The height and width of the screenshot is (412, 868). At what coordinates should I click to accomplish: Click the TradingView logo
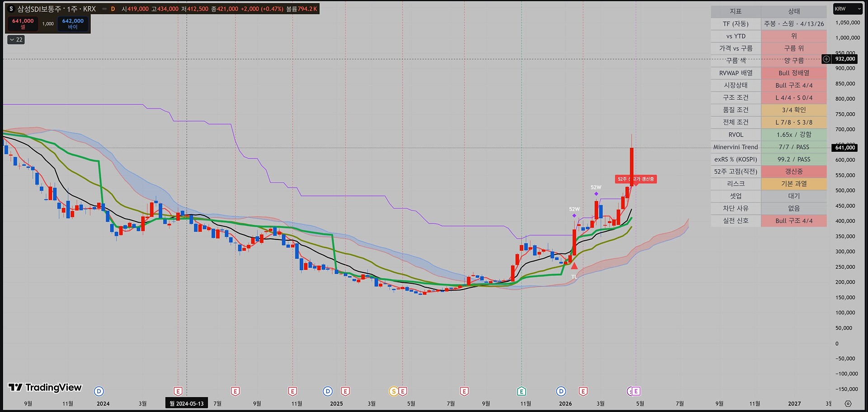click(45, 387)
